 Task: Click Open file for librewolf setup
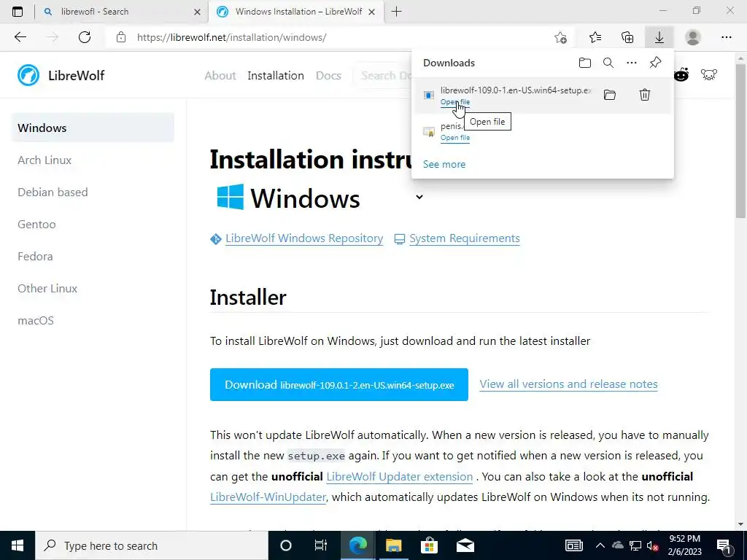pos(455,102)
